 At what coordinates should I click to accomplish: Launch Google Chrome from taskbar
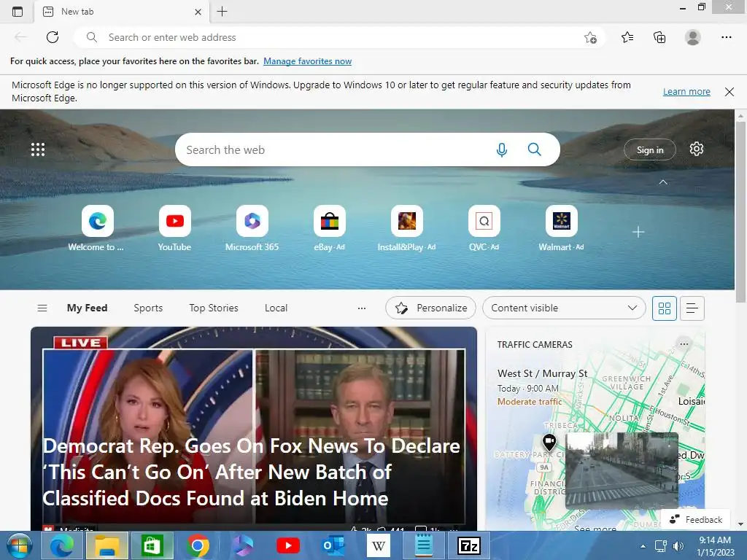[198, 545]
